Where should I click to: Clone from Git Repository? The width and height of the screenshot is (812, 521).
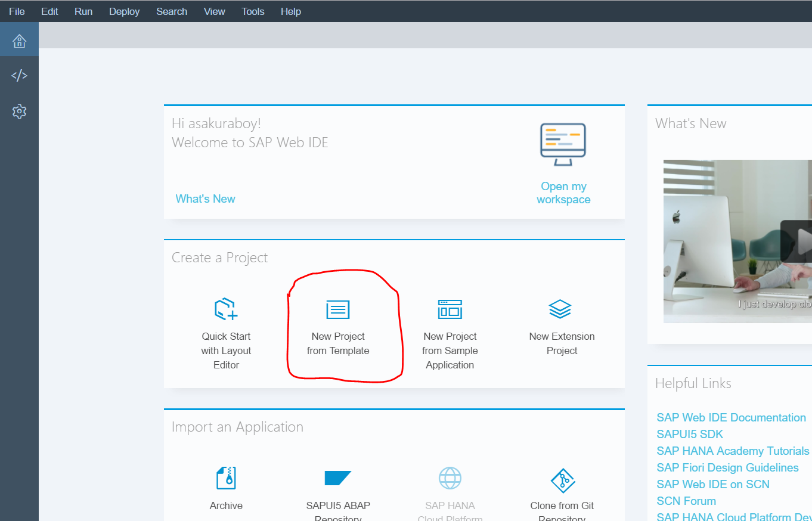[x=561, y=489]
